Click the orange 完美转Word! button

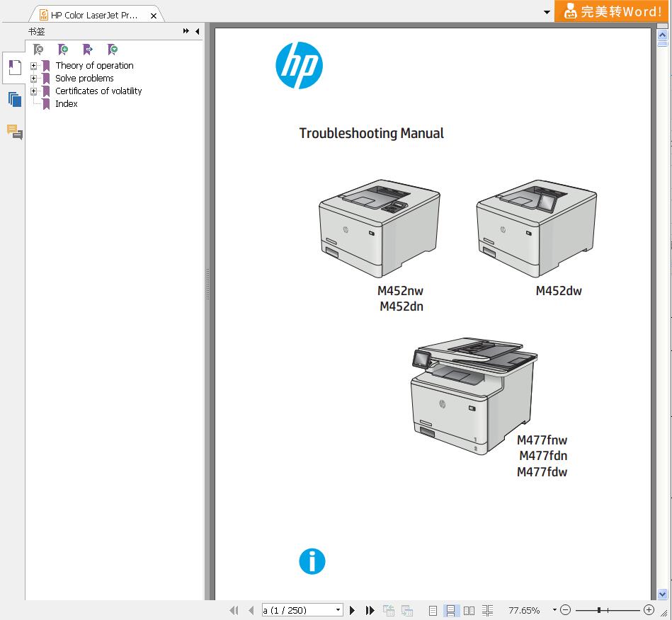point(613,11)
